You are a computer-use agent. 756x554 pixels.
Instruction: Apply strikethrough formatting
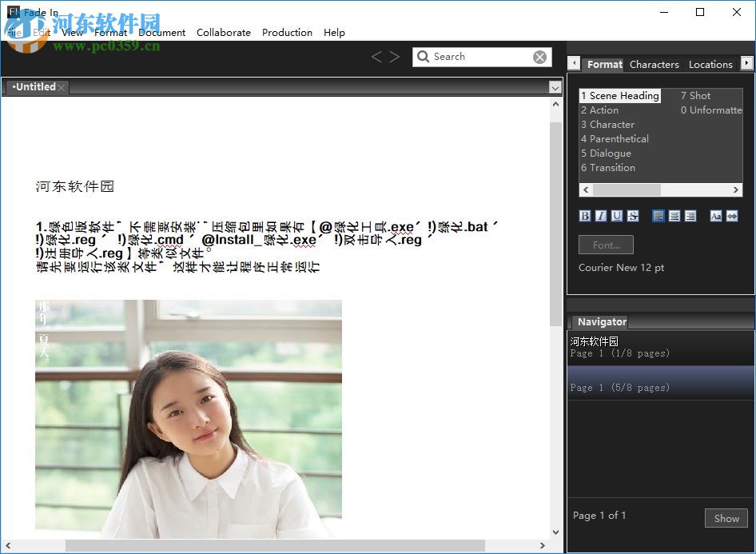tap(632, 216)
